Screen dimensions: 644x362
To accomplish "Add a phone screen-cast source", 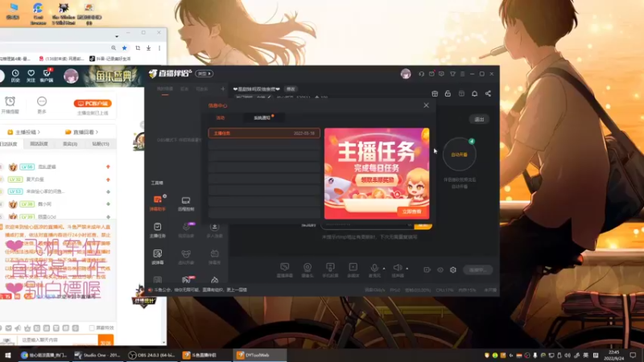I will point(330,270).
